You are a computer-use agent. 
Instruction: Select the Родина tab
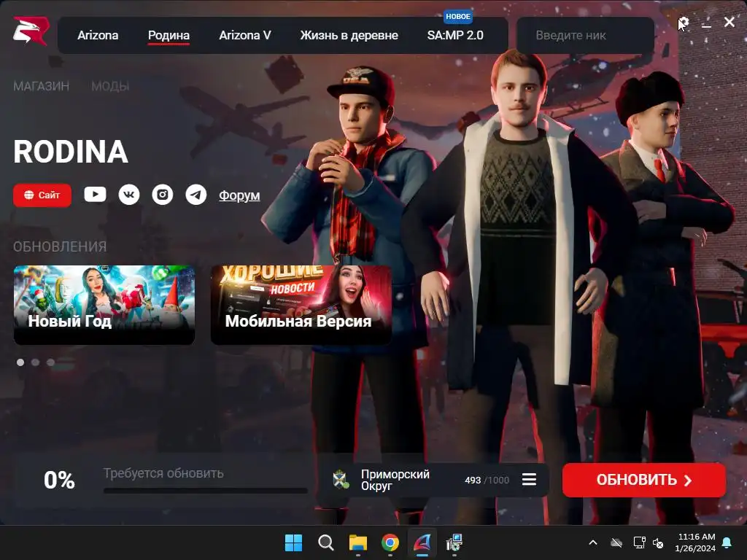click(169, 35)
